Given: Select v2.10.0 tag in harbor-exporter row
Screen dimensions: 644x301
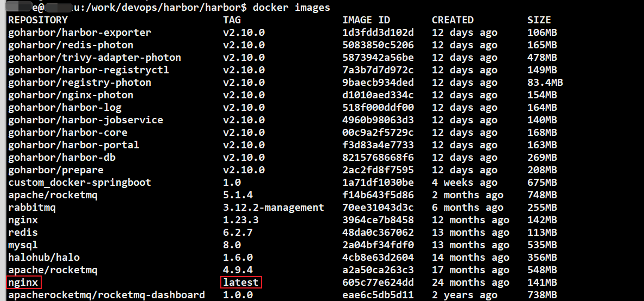Looking at the screenshot, I should coord(244,33).
